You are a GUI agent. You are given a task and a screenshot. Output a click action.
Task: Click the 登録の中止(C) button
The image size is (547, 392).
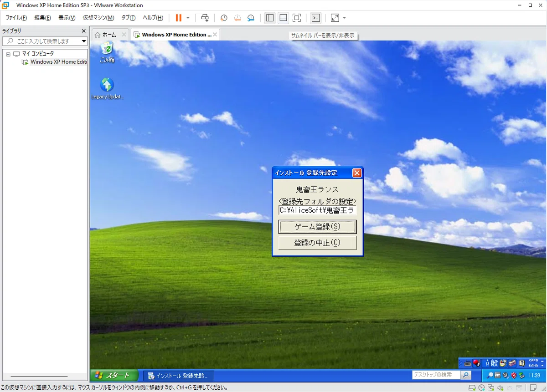[317, 243]
